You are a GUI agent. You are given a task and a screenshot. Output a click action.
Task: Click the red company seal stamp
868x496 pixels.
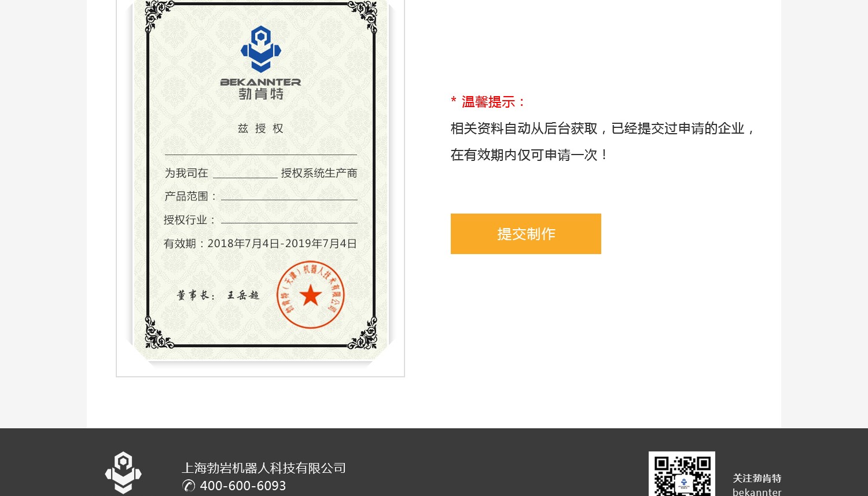(311, 295)
